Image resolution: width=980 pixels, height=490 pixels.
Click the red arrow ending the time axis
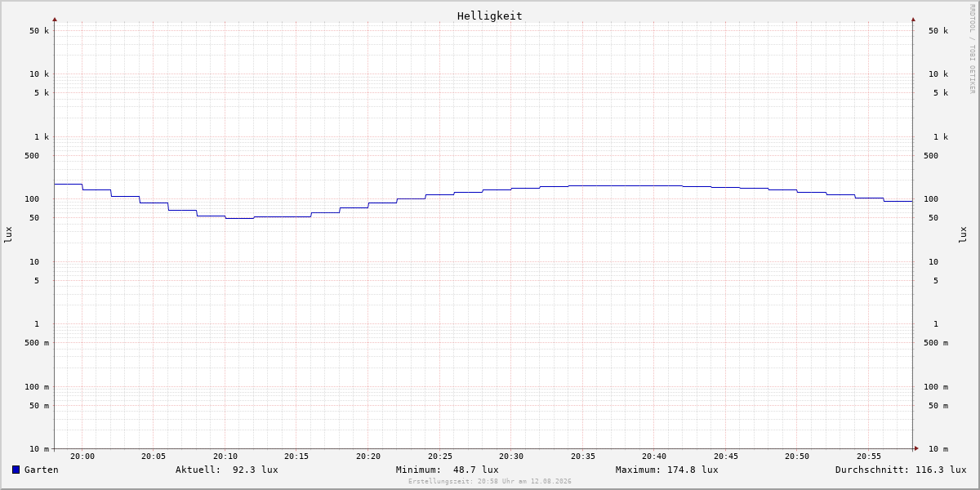click(916, 448)
